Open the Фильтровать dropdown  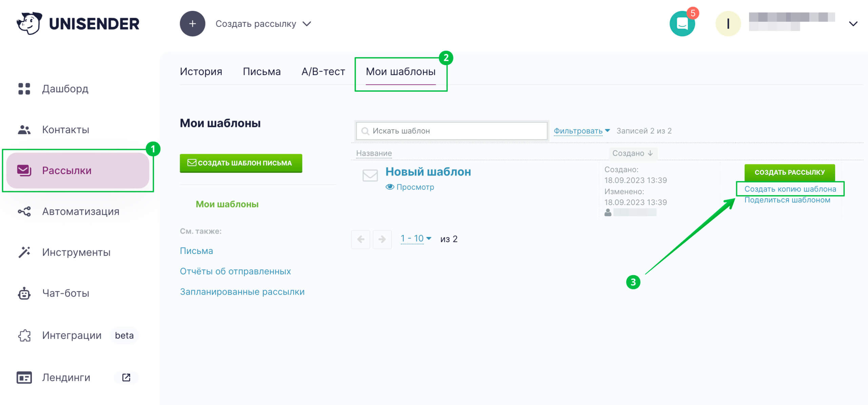pos(581,131)
